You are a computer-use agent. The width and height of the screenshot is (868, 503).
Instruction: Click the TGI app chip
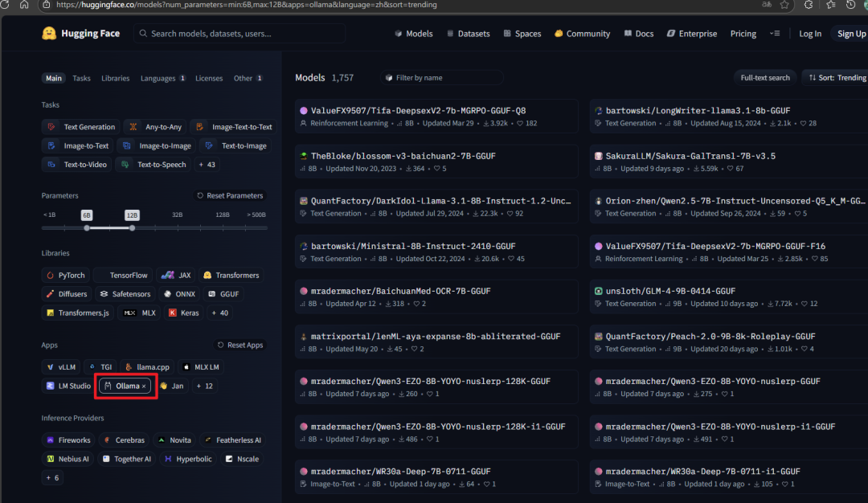(100, 367)
